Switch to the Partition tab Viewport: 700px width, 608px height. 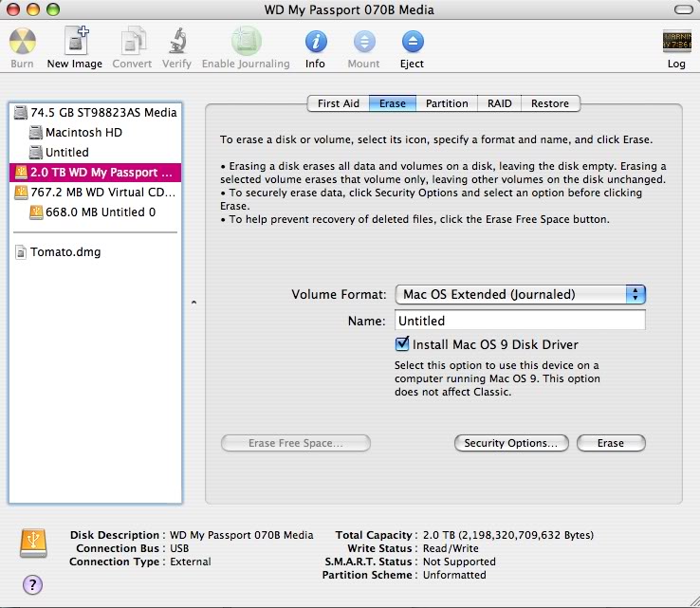pos(447,103)
